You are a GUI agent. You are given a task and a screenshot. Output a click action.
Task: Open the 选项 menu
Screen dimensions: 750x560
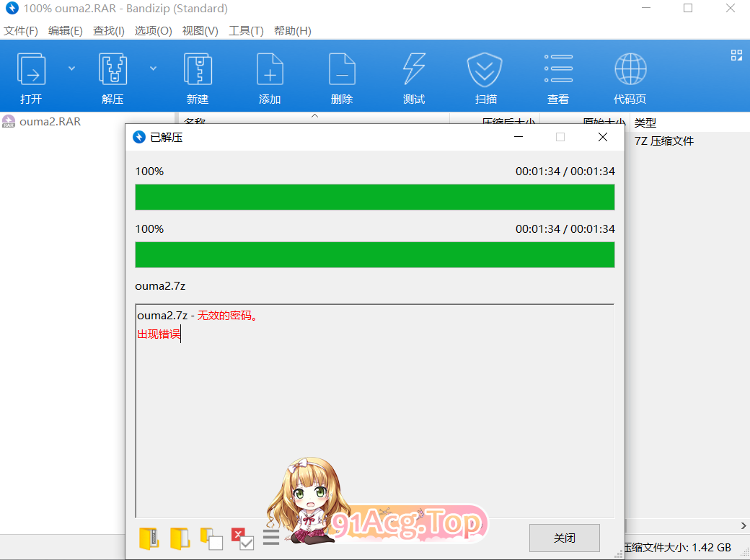[x=153, y=31]
